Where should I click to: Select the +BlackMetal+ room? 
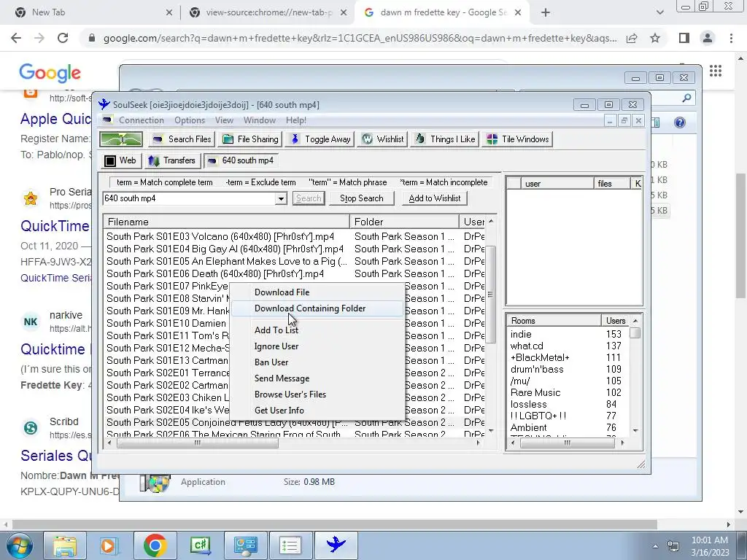[568, 357]
